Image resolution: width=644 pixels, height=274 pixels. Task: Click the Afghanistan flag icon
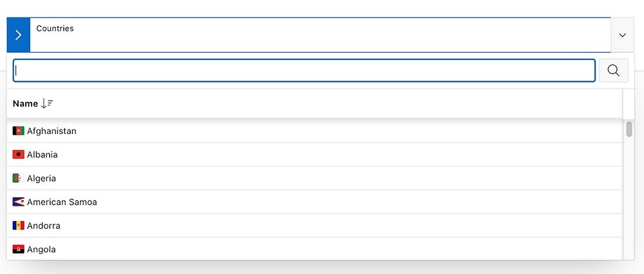pyautogui.click(x=19, y=131)
